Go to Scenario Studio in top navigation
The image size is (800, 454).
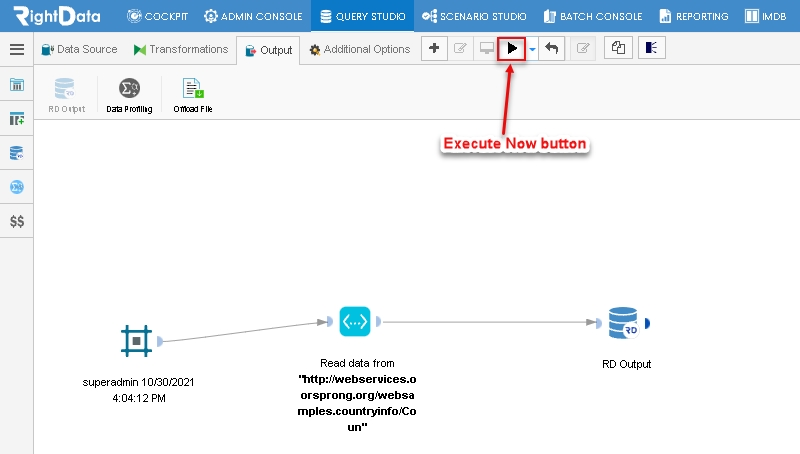click(474, 16)
